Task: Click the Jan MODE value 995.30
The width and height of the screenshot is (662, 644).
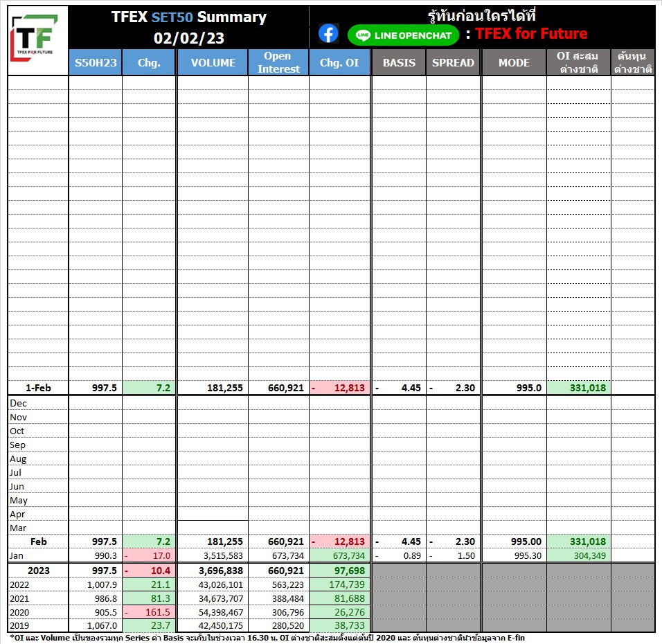Action: click(x=528, y=556)
